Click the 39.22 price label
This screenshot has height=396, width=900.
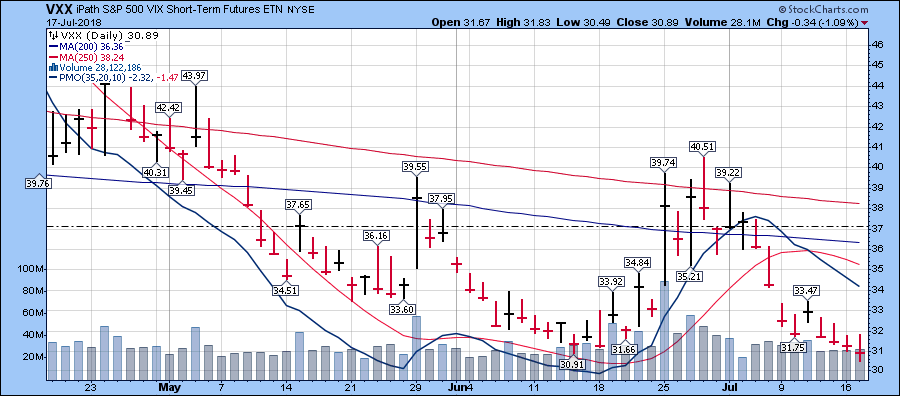tap(729, 173)
